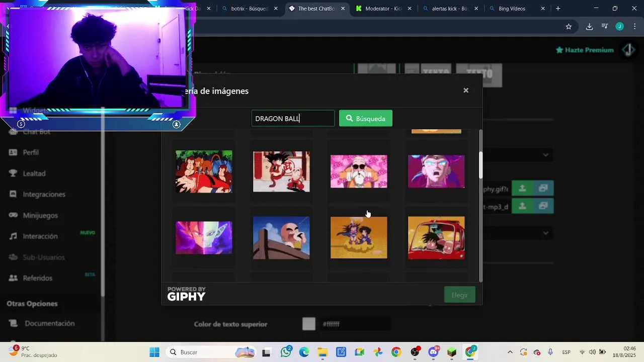
Task: Open a new browser tab
Action: point(558,9)
